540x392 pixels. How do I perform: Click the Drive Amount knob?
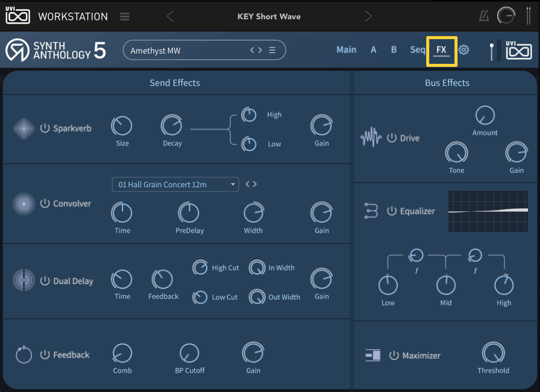click(x=485, y=116)
